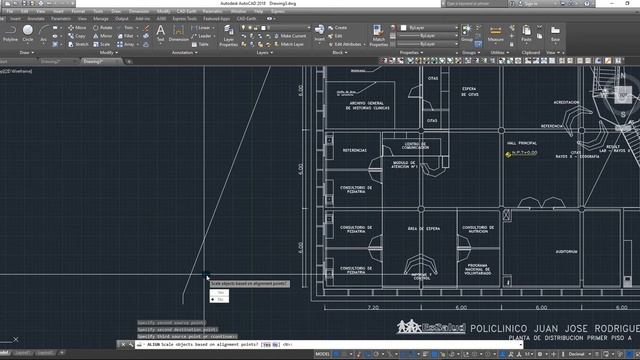Image resolution: width=640 pixels, height=360 pixels.
Task: Select No in the scale objects prompt
Action: tap(220, 299)
